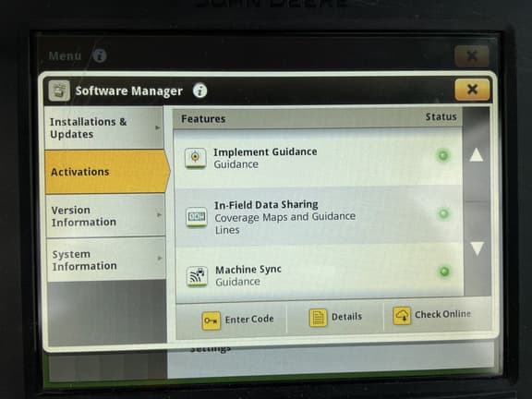Select the In-Field Data Sharing icon
Screen dimensions: 532x399
coord(197,217)
